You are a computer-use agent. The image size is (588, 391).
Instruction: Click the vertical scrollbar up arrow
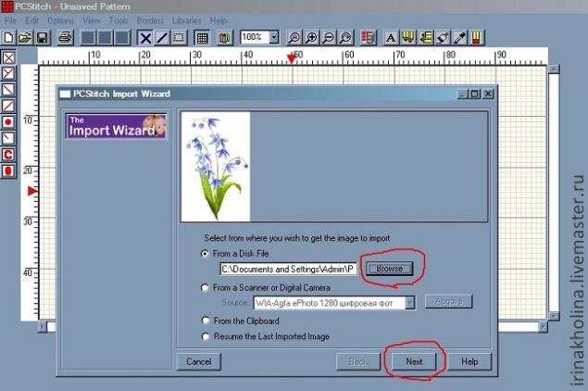tap(554, 69)
